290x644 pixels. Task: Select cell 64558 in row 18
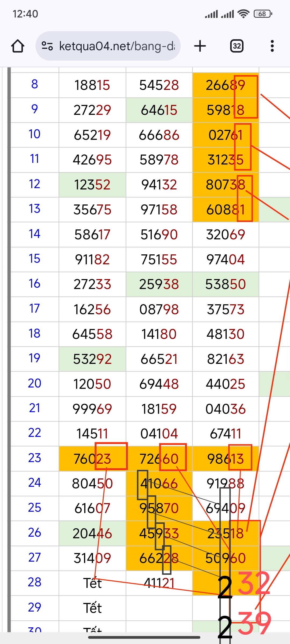click(92, 334)
